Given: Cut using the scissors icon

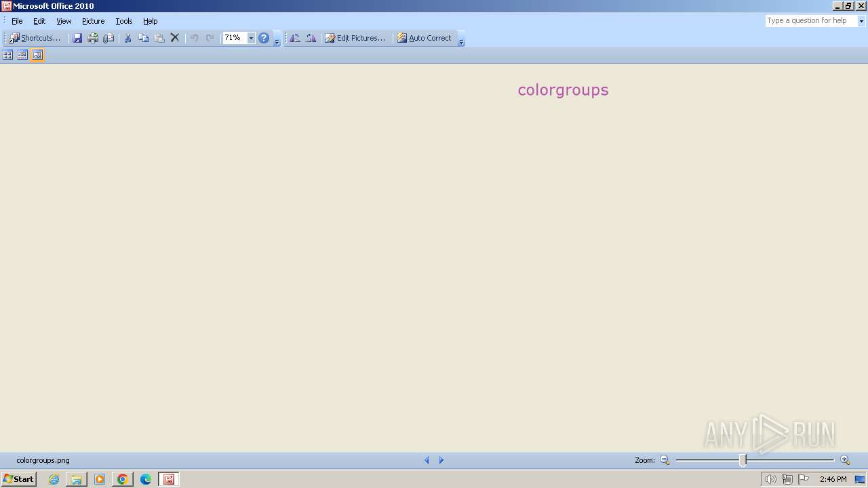Looking at the screenshot, I should [127, 38].
